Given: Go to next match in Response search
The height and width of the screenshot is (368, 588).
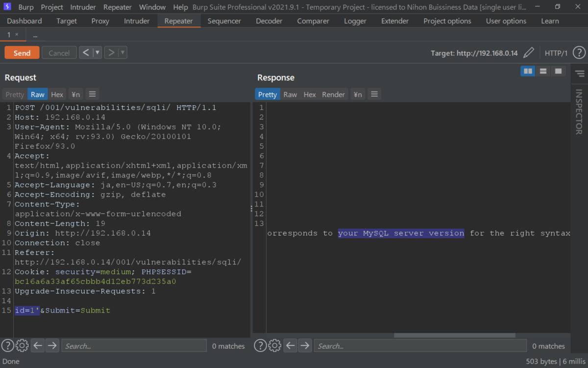Looking at the screenshot, I should (x=305, y=345).
